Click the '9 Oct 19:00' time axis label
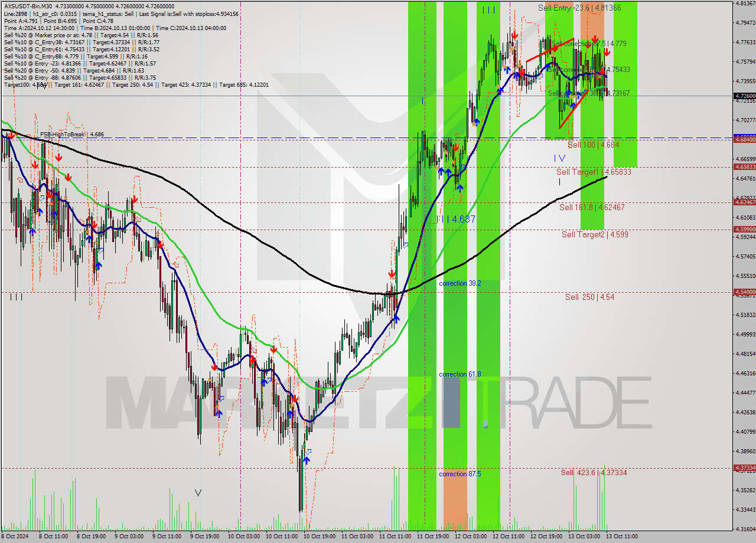 click(204, 537)
